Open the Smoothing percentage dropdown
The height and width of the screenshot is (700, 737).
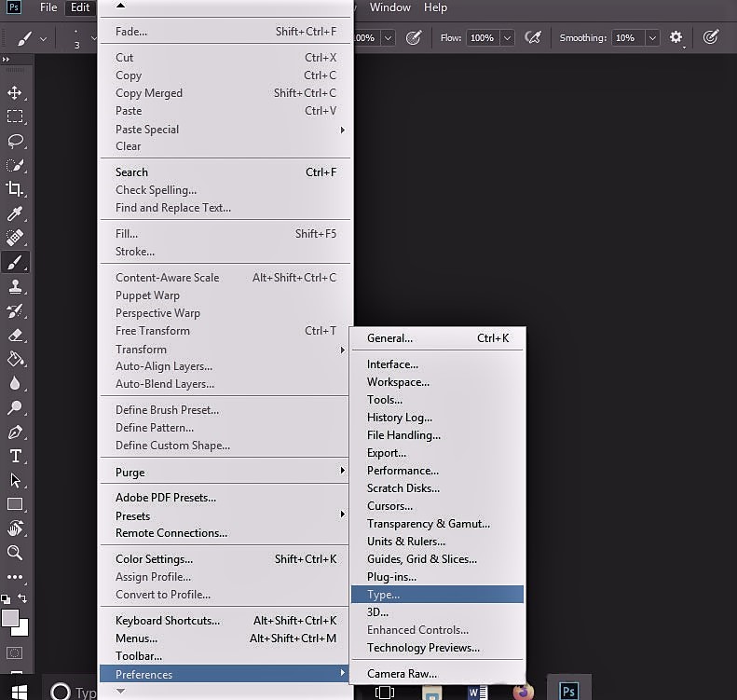(652, 38)
